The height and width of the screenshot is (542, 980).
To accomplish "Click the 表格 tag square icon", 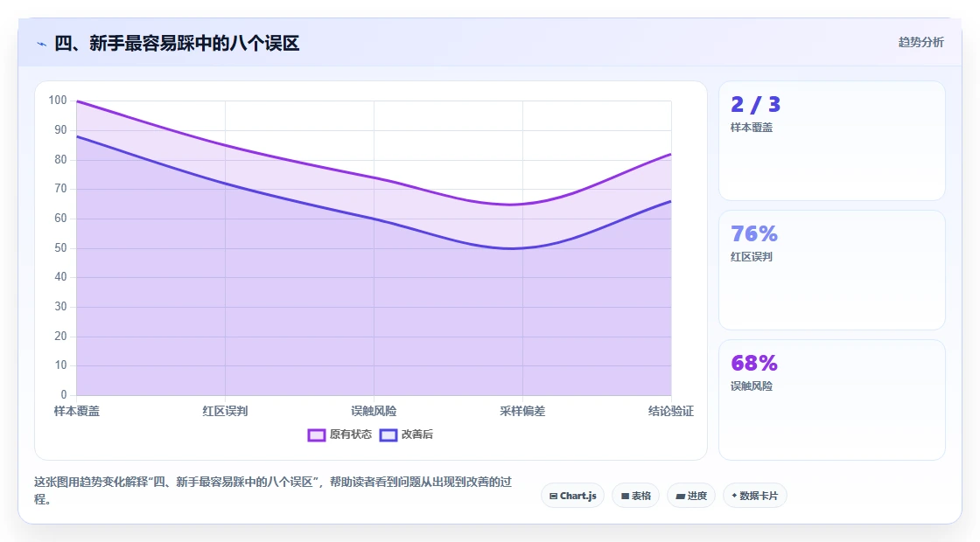I will click(625, 497).
